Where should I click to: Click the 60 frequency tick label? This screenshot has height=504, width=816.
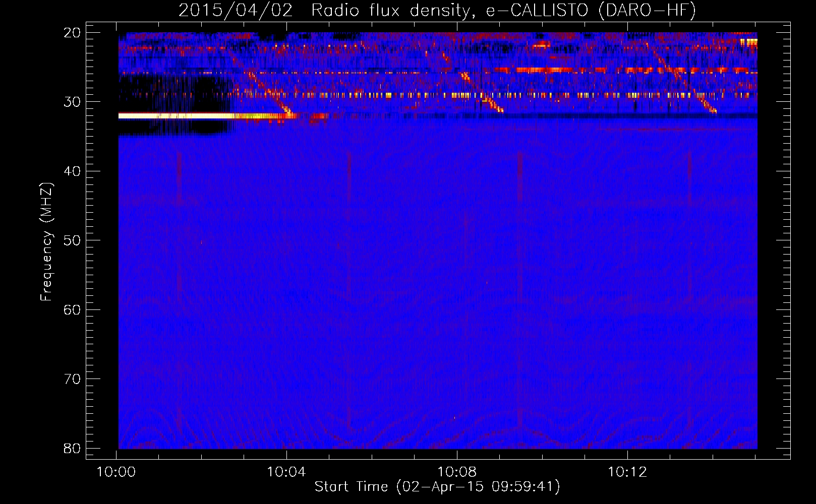(72, 310)
